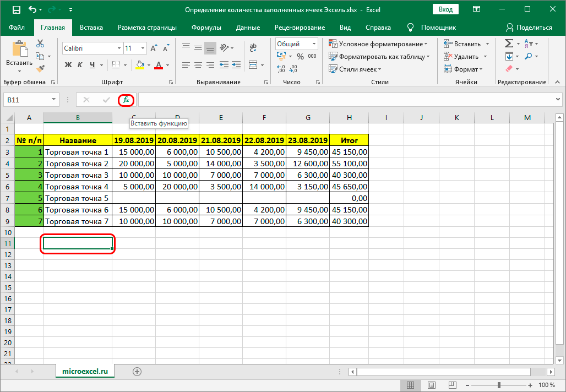Toggle bold formatting (Ж)
The height and width of the screenshot is (392, 566).
(x=69, y=65)
